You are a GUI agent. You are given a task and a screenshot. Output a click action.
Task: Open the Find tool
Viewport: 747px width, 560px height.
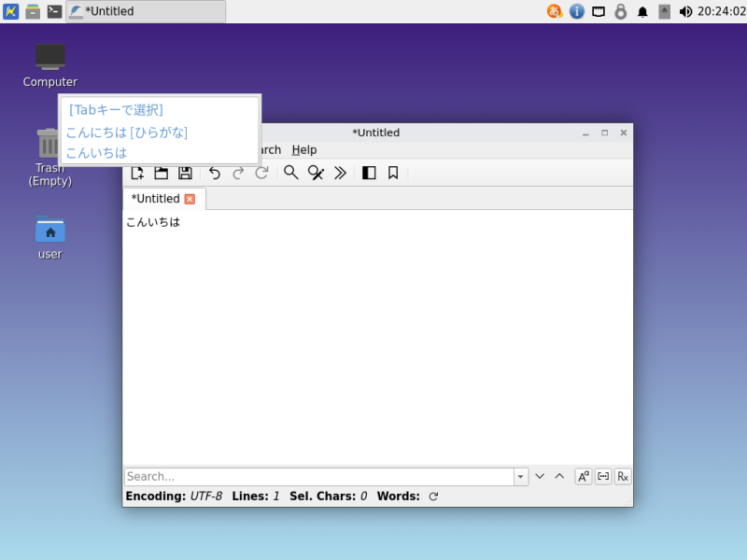coord(290,173)
